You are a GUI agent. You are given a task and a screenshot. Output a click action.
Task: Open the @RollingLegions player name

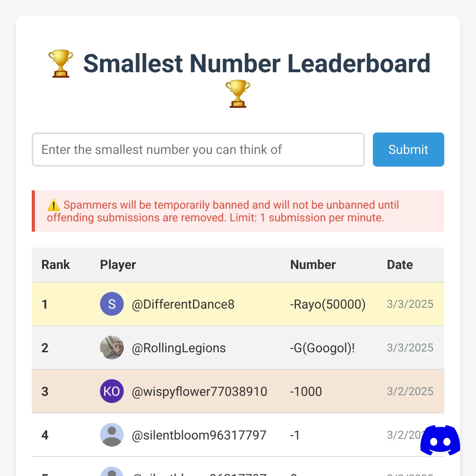(x=179, y=348)
